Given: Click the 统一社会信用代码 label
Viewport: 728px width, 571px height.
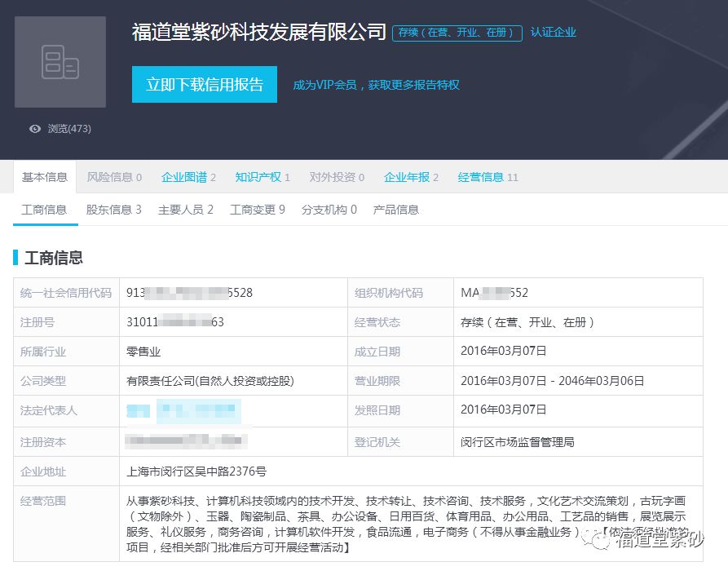Looking at the screenshot, I should click(x=66, y=293).
